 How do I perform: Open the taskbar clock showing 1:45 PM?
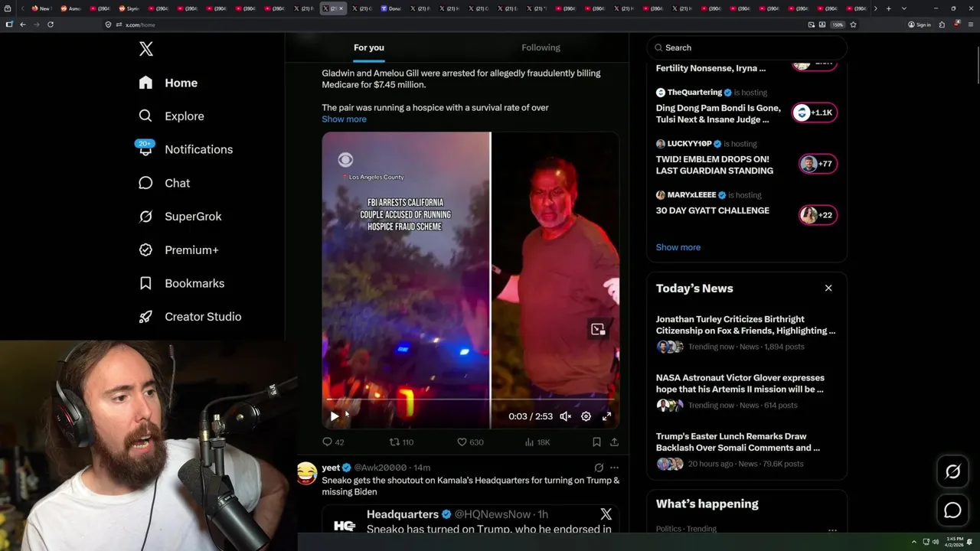955,542
